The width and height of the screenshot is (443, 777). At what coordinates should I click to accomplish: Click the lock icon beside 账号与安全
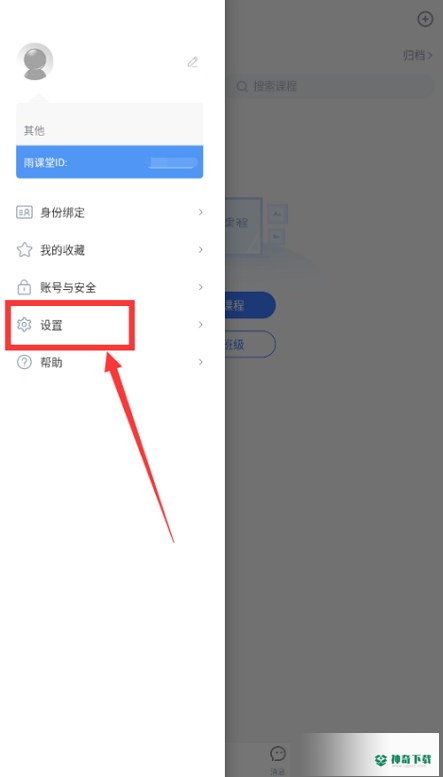tap(24, 287)
